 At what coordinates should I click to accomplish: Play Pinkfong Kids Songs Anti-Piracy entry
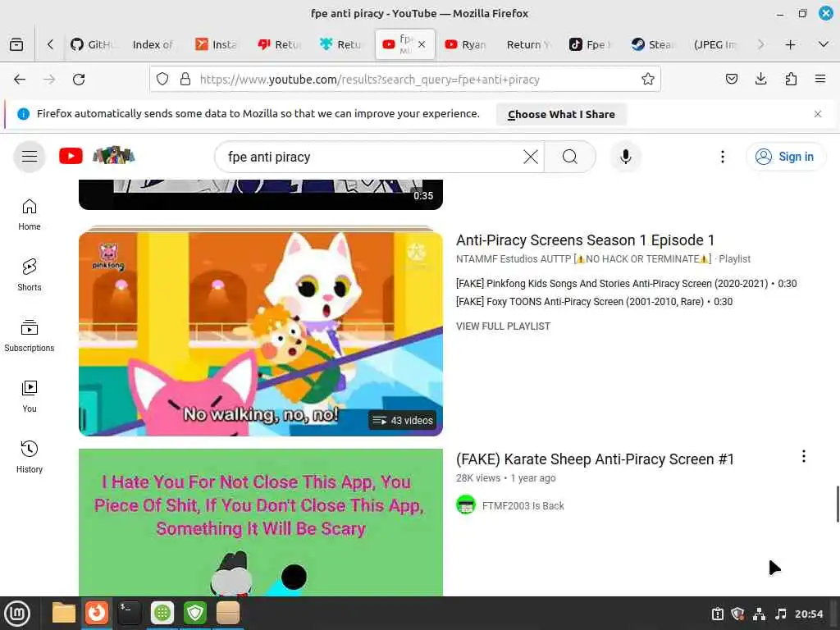point(626,283)
